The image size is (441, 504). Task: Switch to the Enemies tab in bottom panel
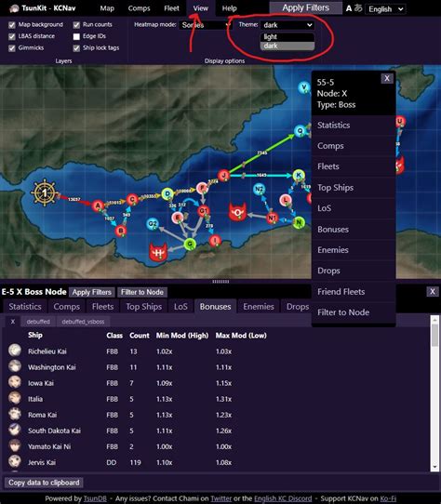(259, 307)
